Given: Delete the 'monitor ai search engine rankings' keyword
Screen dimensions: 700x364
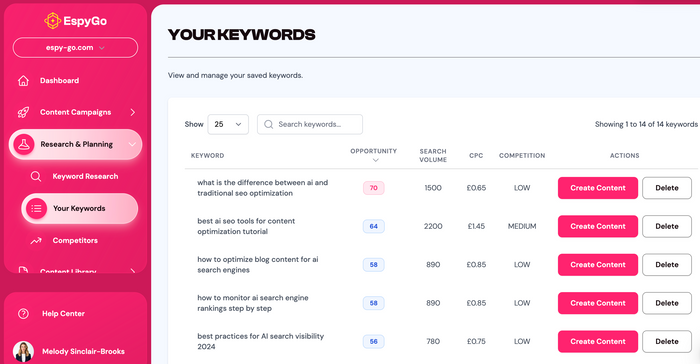Looking at the screenshot, I should (667, 303).
